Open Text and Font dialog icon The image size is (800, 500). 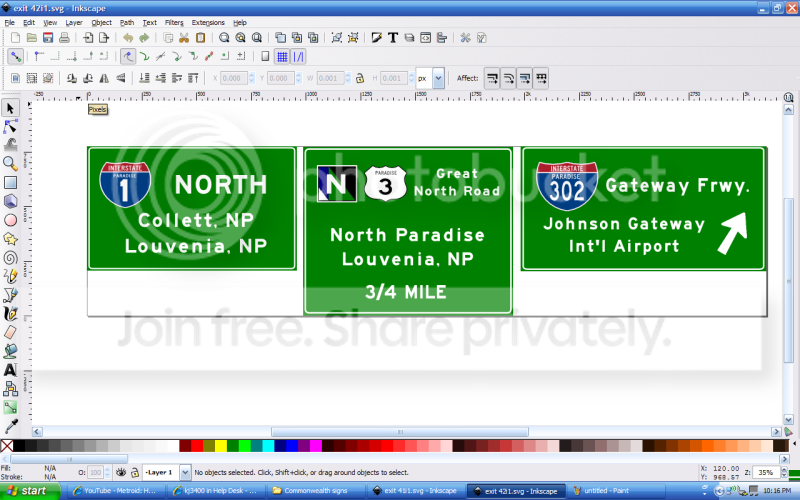[393, 38]
